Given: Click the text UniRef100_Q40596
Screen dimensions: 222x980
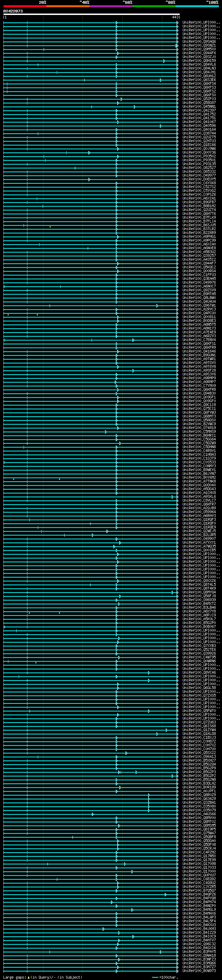Looking at the screenshot, I should point(199,126).
